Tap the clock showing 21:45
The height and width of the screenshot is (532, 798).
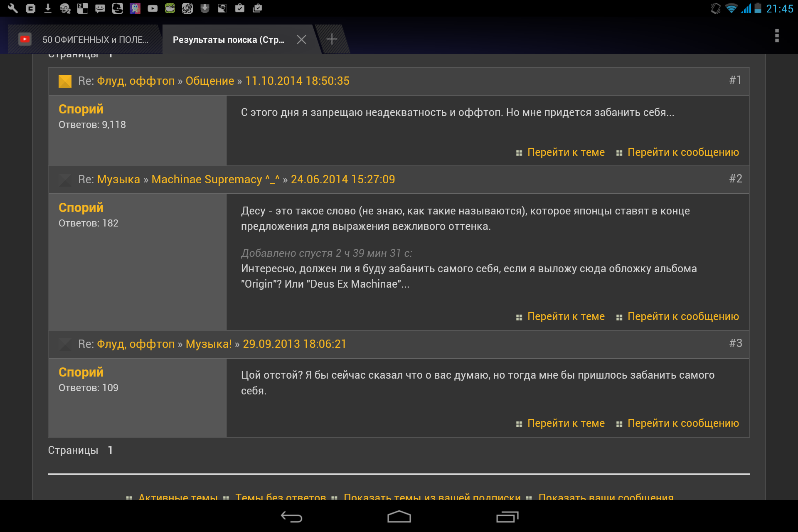pos(780,9)
